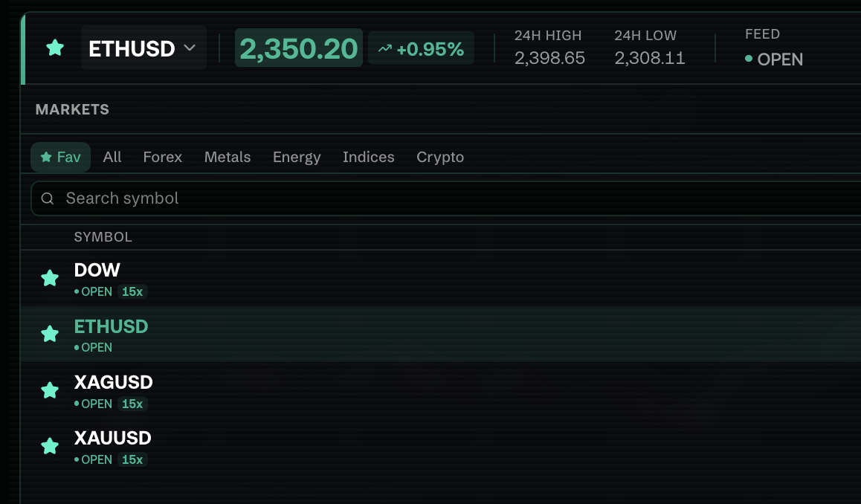The height and width of the screenshot is (504, 861).
Task: Select the Fav tab
Action: click(60, 157)
